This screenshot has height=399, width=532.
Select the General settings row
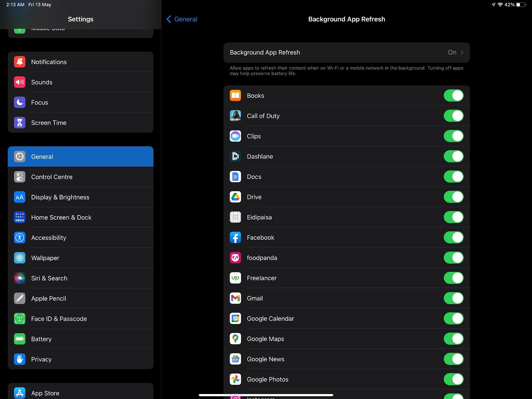point(80,157)
